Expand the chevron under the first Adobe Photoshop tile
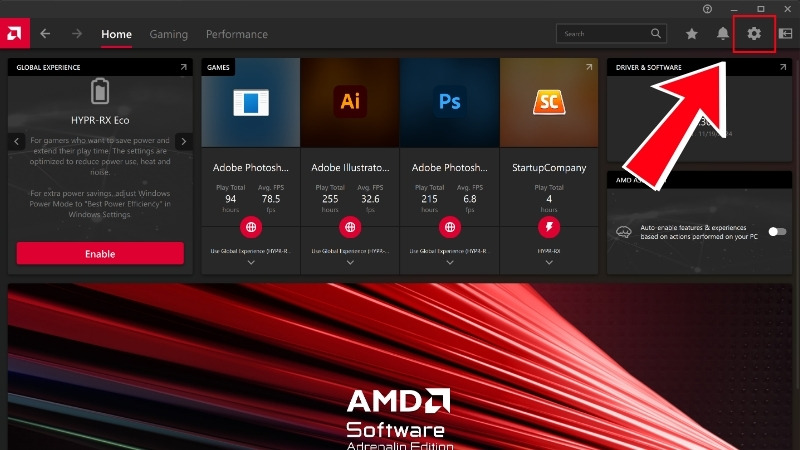This screenshot has width=800, height=450. [250, 263]
